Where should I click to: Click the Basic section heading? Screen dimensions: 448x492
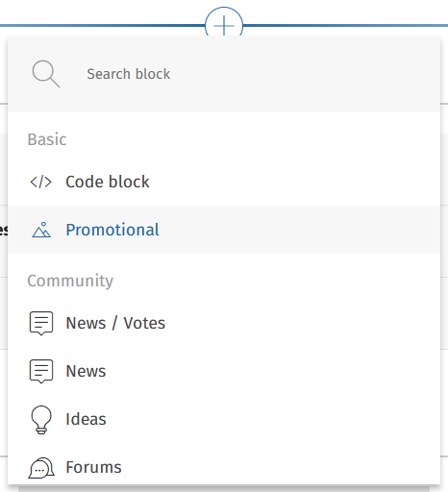click(x=47, y=139)
